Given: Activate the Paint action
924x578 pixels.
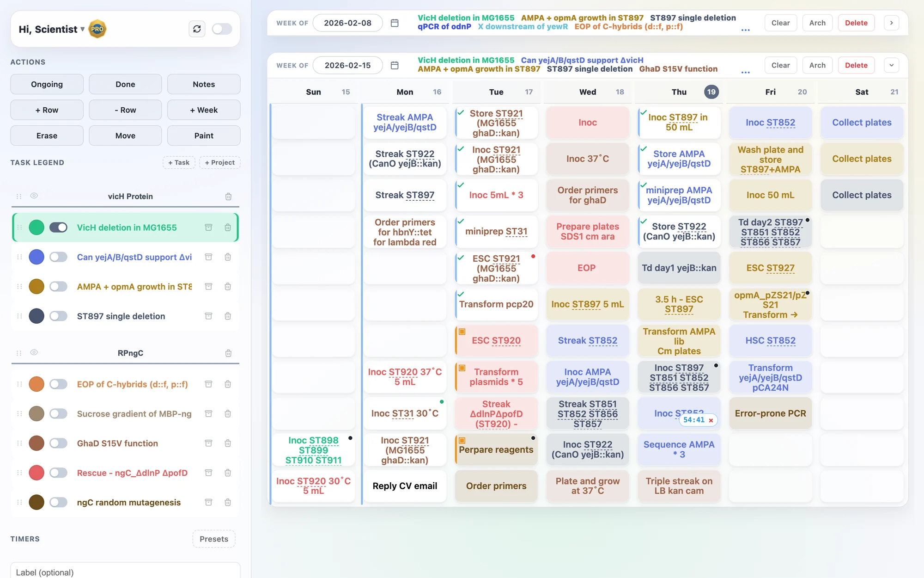Looking at the screenshot, I should coord(204,135).
